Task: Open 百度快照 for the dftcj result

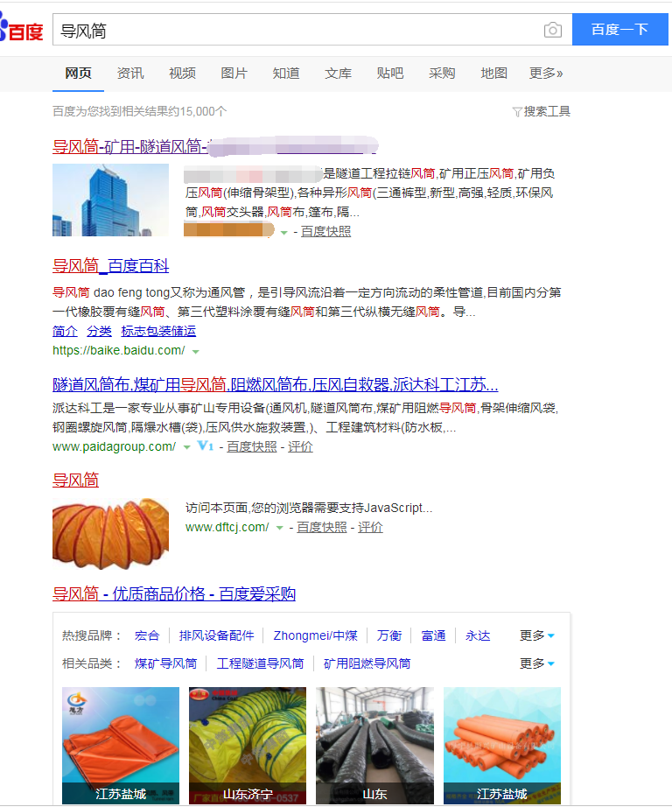Action: coord(322,528)
